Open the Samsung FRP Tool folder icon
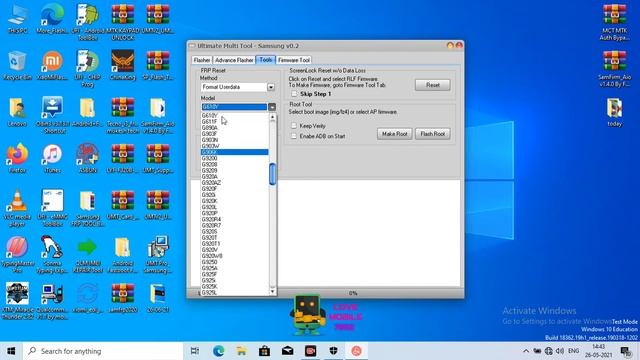 click(87, 208)
